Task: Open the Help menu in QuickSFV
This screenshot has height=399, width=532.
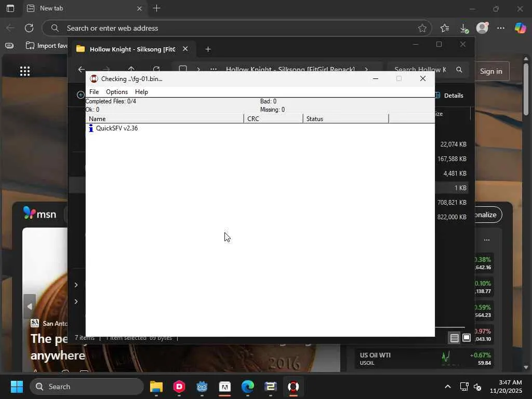Action: (x=141, y=92)
